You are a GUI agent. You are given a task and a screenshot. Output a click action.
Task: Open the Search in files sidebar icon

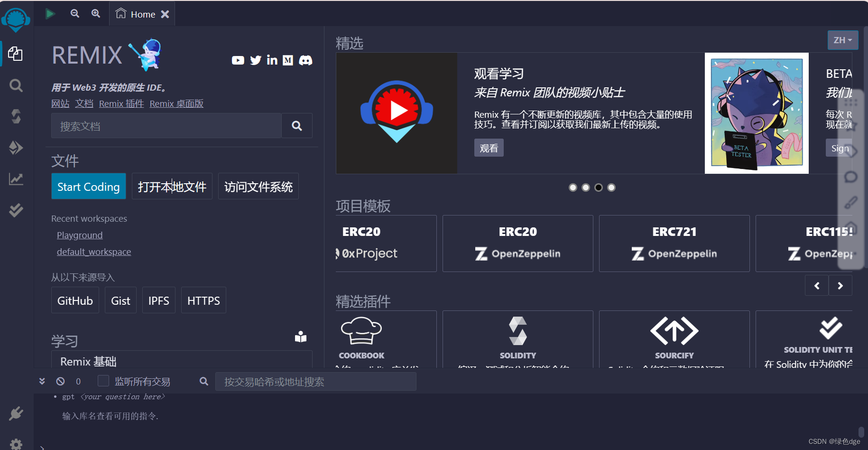16,85
